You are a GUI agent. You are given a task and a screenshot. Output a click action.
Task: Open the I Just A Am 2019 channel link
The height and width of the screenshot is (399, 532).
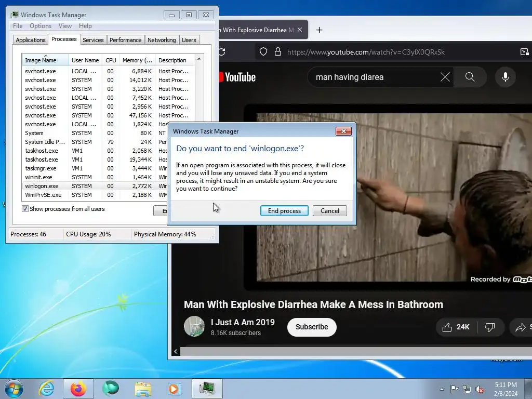point(243,322)
